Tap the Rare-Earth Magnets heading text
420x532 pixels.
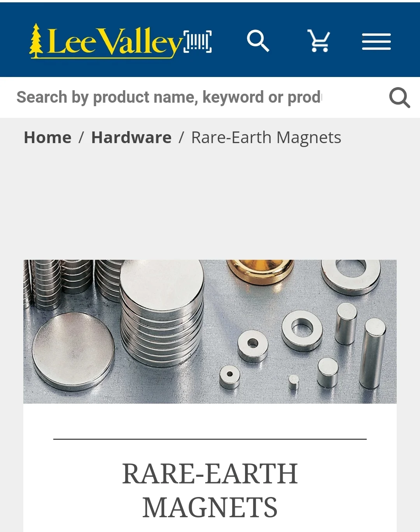pos(210,491)
